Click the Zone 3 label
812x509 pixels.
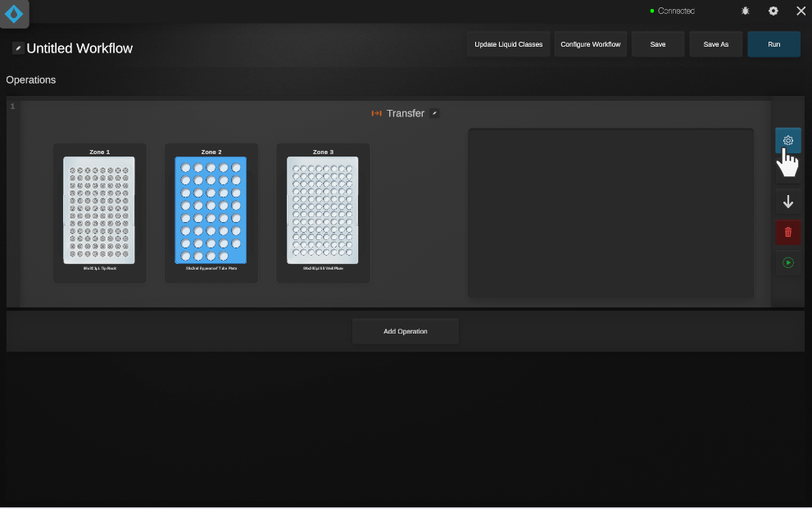[323, 152]
